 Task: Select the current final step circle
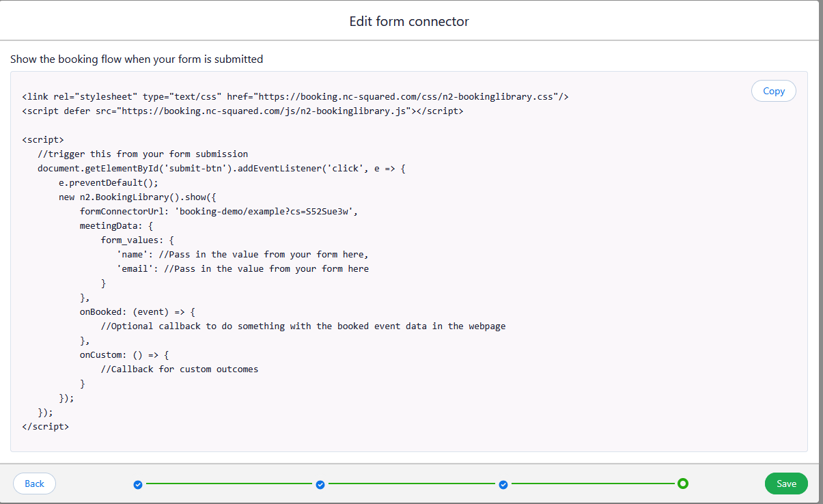pyautogui.click(x=682, y=484)
